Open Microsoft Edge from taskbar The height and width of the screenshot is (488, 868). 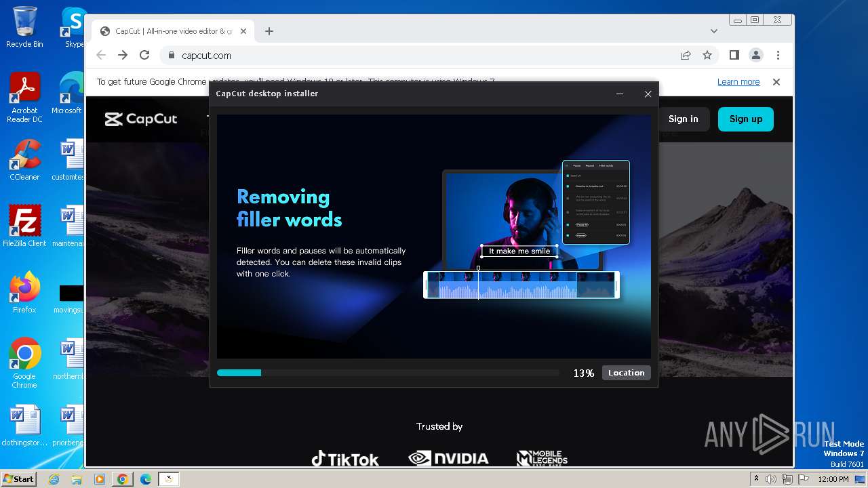[146, 479]
